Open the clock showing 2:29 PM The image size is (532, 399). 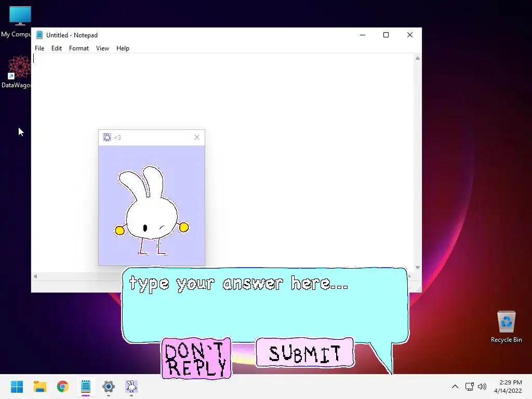pyautogui.click(x=508, y=387)
